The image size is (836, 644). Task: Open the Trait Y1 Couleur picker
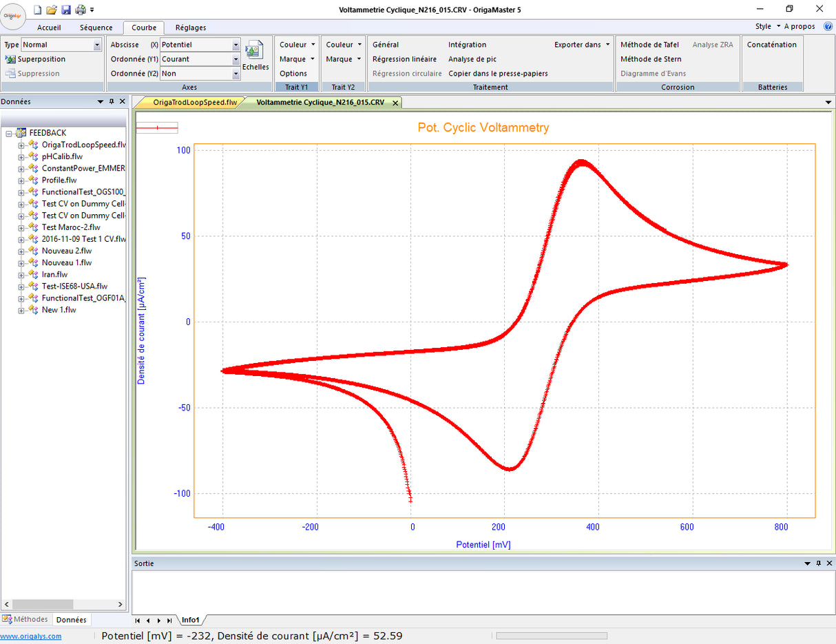click(x=297, y=45)
